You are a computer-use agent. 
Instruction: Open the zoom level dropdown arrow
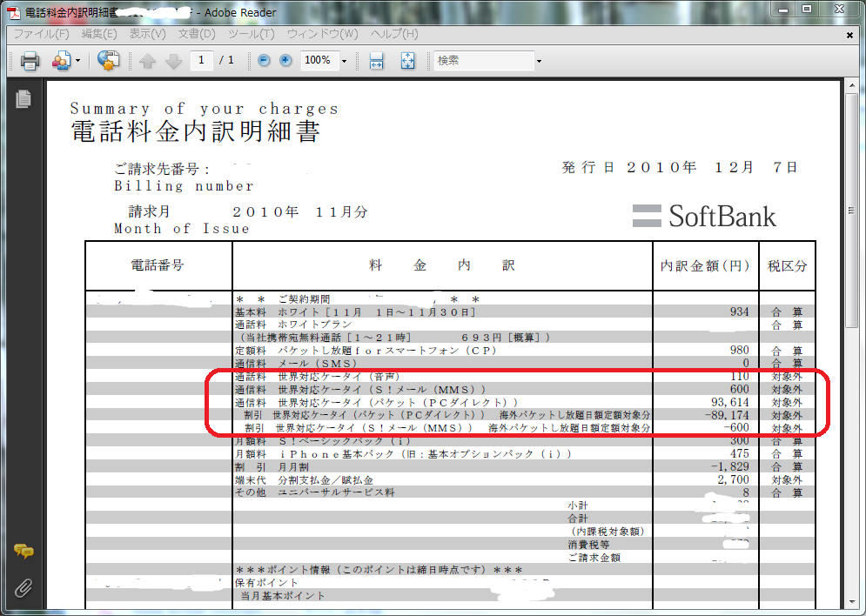pos(344,61)
